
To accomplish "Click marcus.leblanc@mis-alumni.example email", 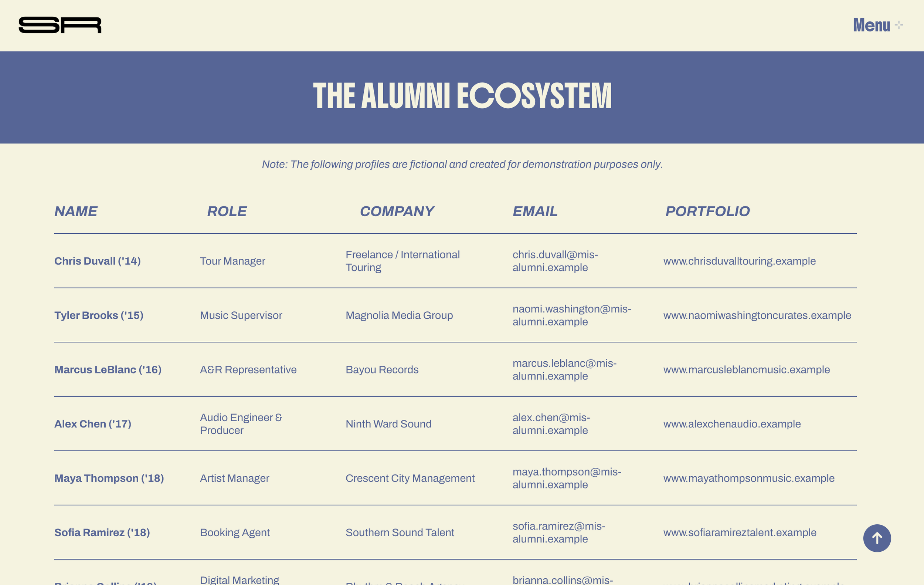I will point(564,370).
